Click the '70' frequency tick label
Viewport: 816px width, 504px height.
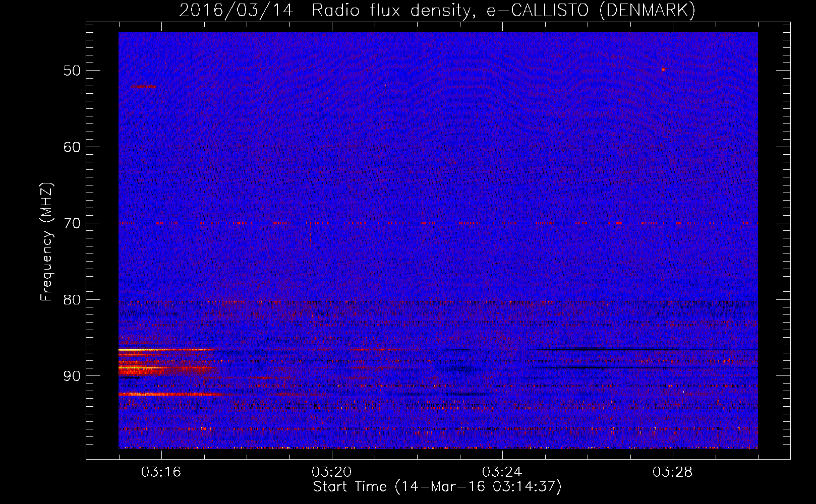(x=72, y=223)
